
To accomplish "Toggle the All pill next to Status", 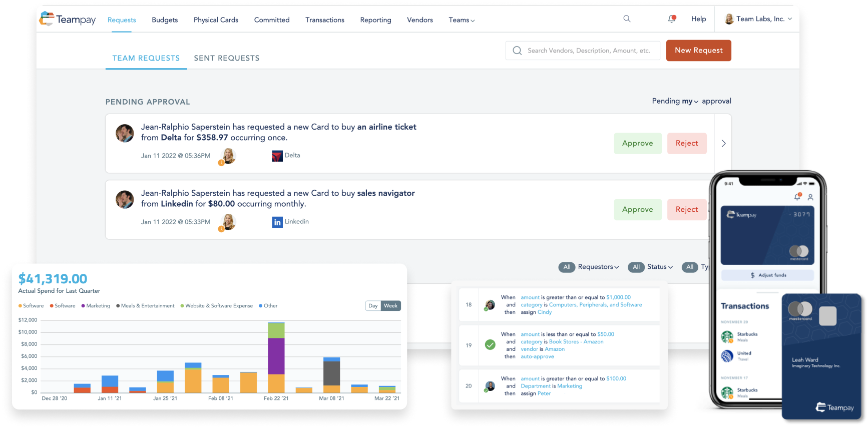I will point(636,267).
